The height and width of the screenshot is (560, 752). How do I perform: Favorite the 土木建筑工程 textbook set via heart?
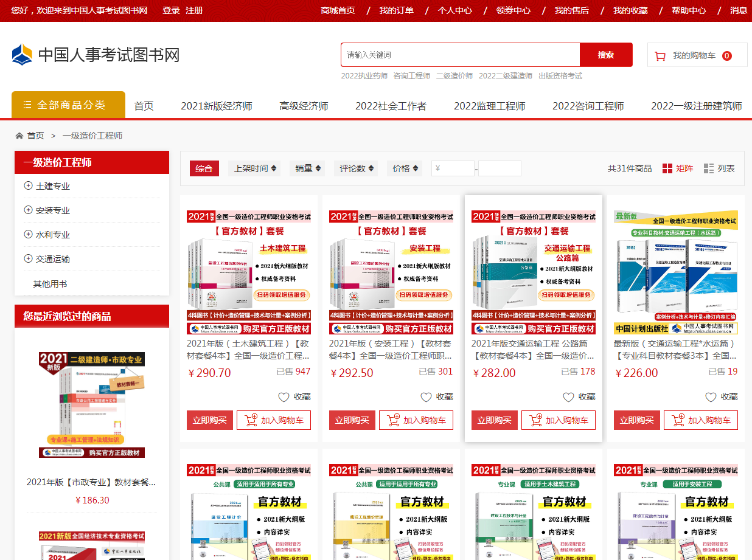pos(284,397)
